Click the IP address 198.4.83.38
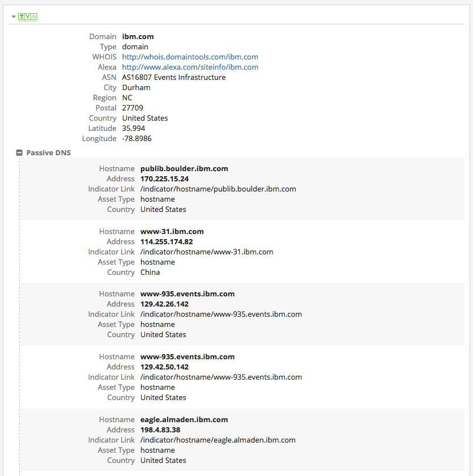473x476 pixels. click(160, 430)
